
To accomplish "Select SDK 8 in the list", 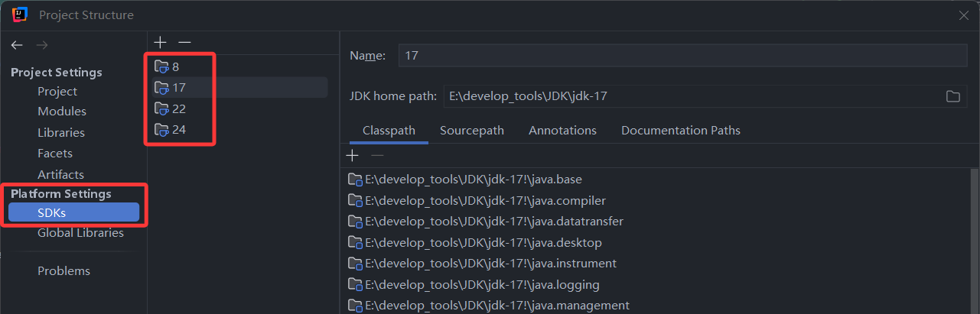I will [175, 66].
